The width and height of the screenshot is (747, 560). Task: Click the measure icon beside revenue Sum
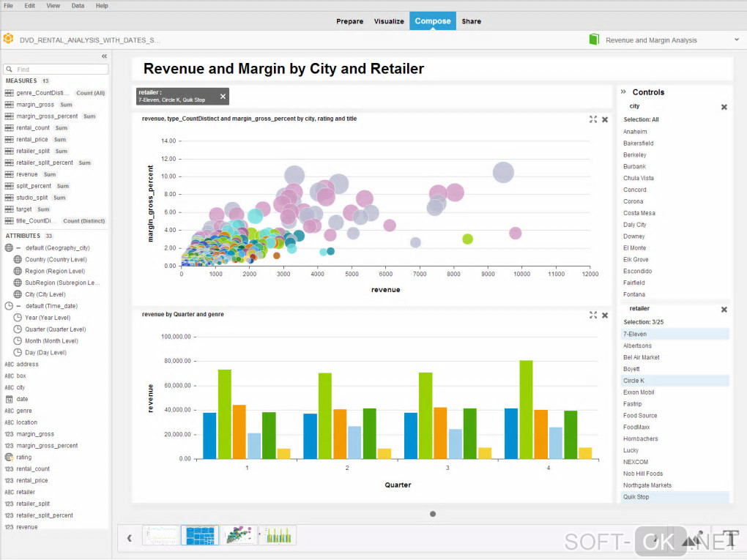pos(9,174)
